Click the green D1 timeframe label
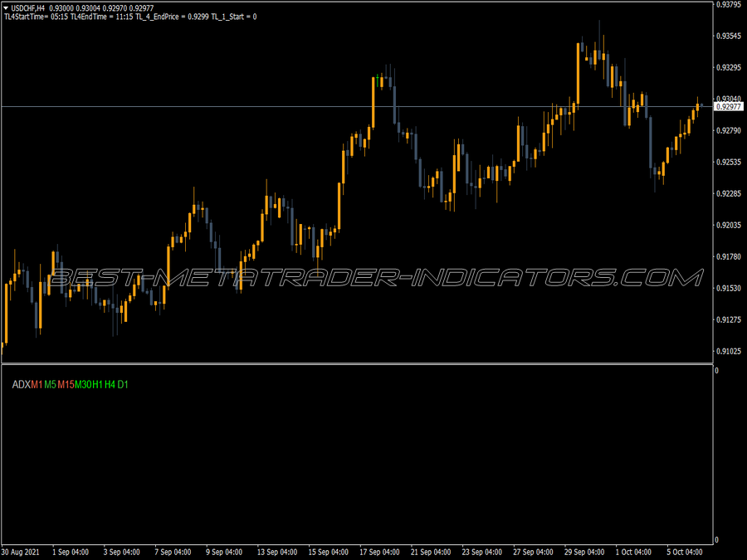The height and width of the screenshot is (560, 747). [x=123, y=384]
